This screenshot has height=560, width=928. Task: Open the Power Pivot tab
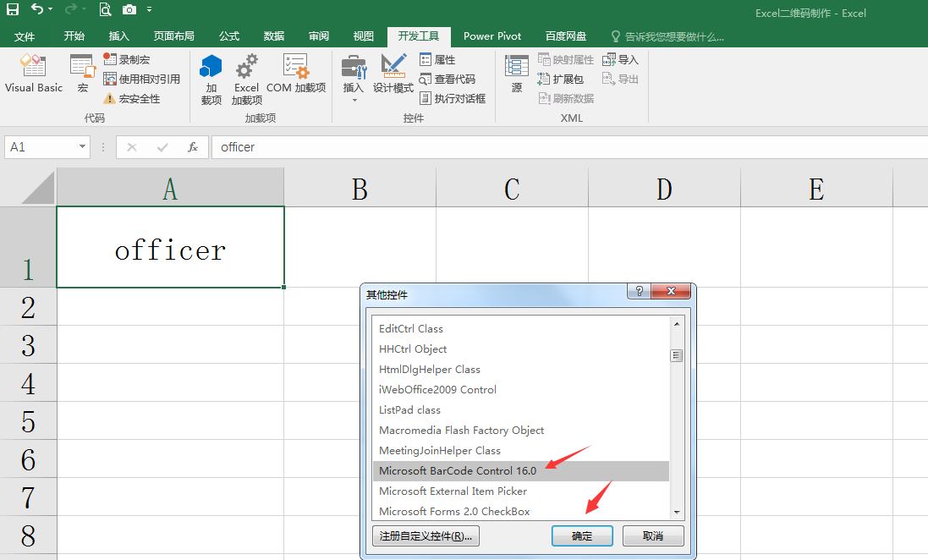492,36
